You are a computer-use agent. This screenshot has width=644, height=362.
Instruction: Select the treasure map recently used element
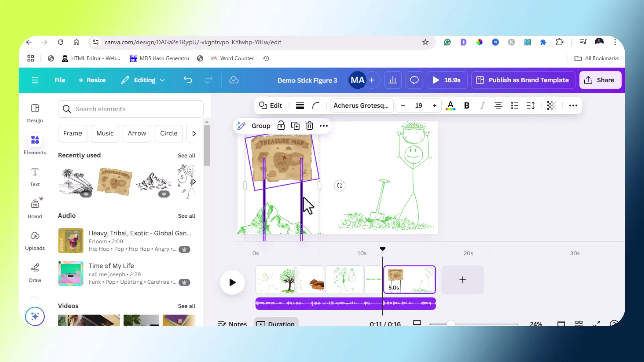115,182
